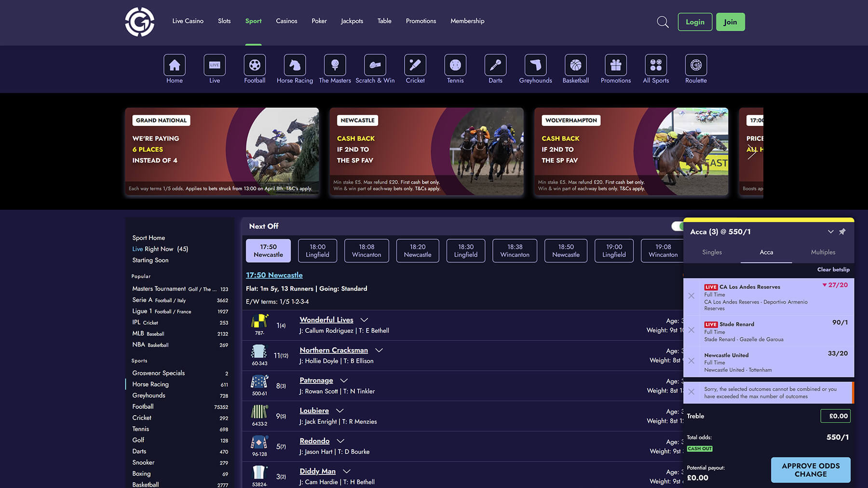This screenshot has width=868, height=488.
Task: Expand Patronage details chevron
Action: [344, 380]
